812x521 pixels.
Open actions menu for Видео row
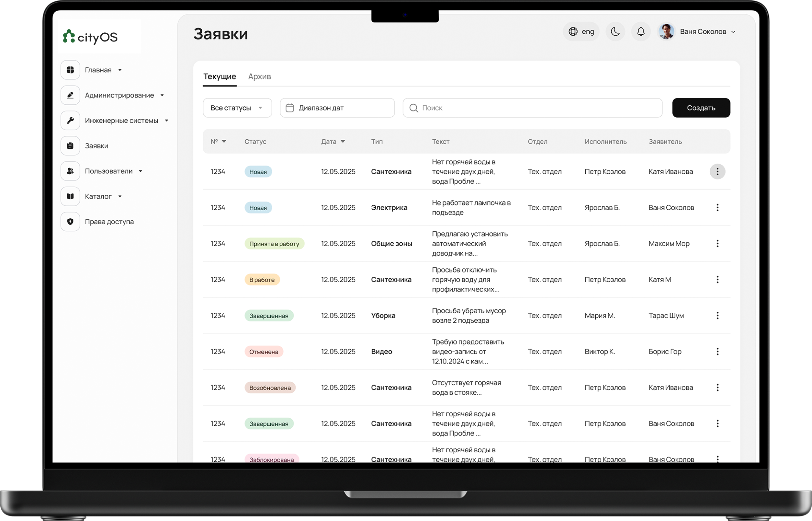[x=717, y=352]
